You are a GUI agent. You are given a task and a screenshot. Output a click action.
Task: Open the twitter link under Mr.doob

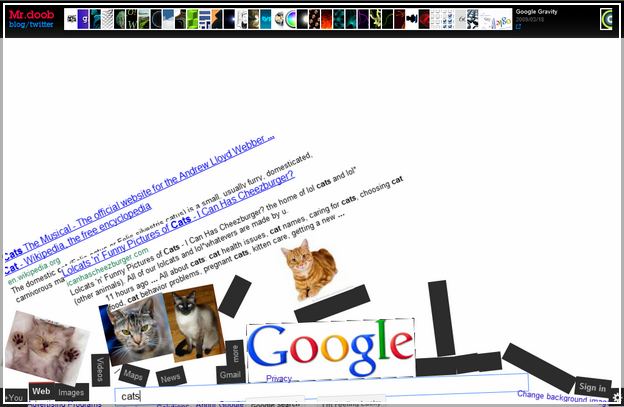point(41,25)
